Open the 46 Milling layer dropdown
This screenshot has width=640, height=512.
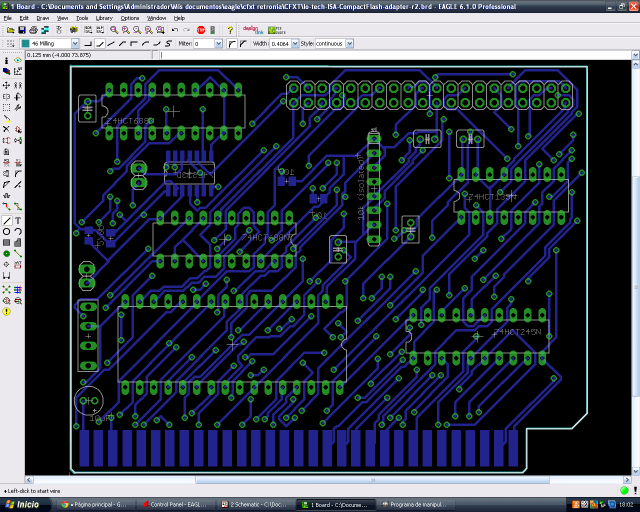pyautogui.click(x=75, y=44)
